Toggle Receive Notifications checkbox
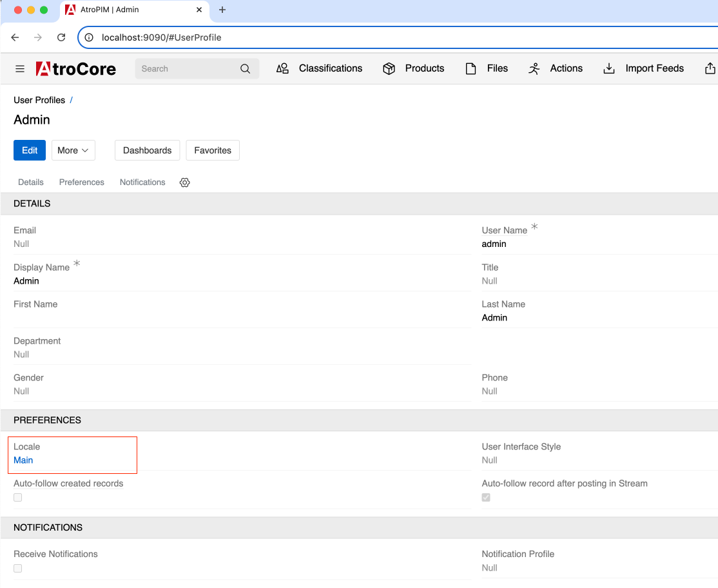This screenshot has height=588, width=718. (x=18, y=568)
